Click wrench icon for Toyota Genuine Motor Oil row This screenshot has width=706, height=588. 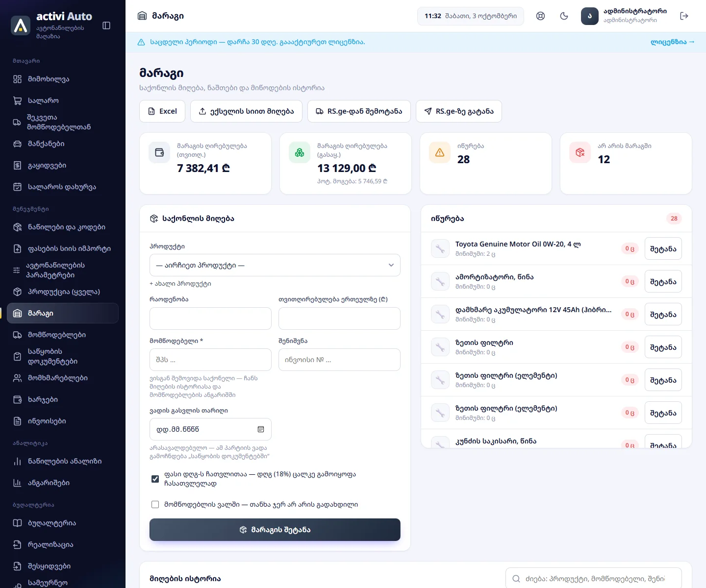[440, 248]
